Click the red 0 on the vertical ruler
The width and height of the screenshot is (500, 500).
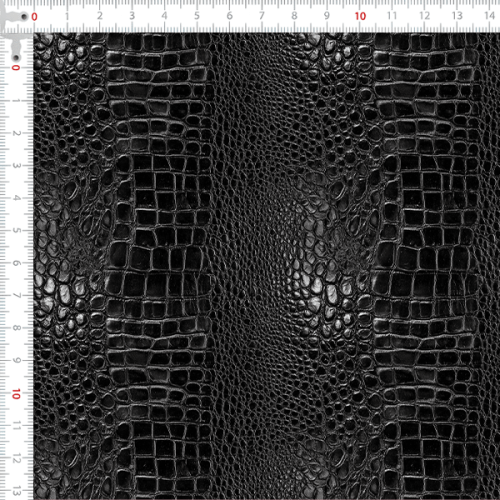(16, 68)
